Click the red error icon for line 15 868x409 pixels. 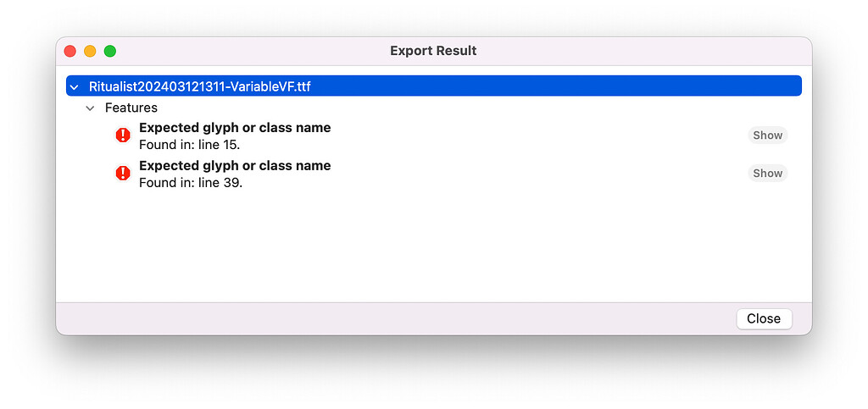click(123, 135)
